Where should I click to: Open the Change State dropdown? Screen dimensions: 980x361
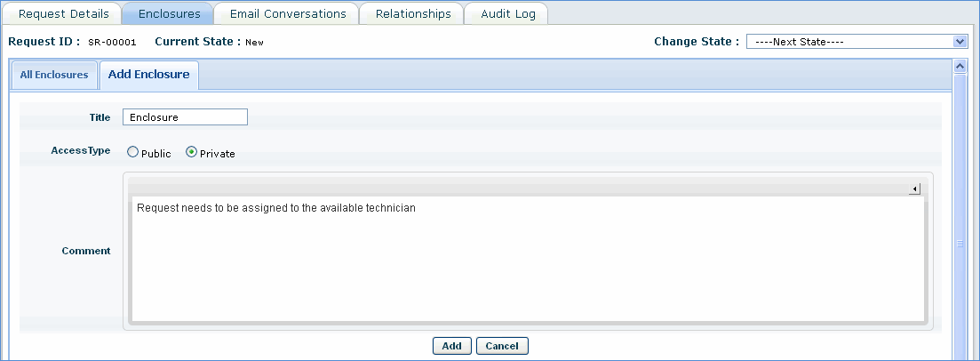point(856,42)
